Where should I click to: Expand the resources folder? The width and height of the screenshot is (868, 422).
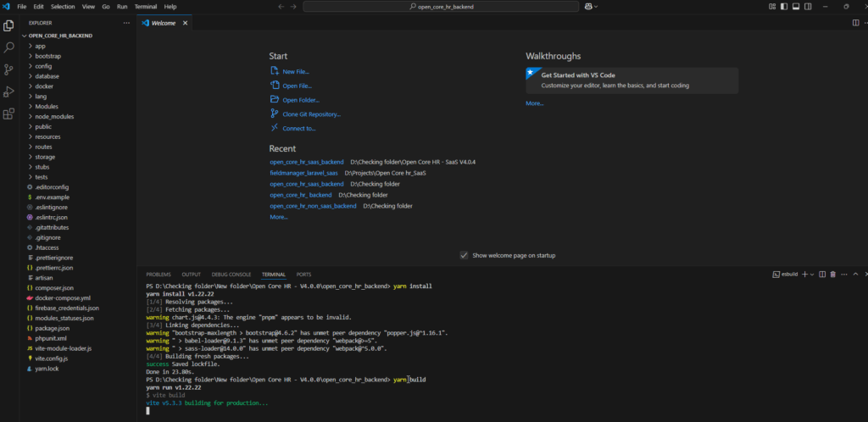coord(48,136)
